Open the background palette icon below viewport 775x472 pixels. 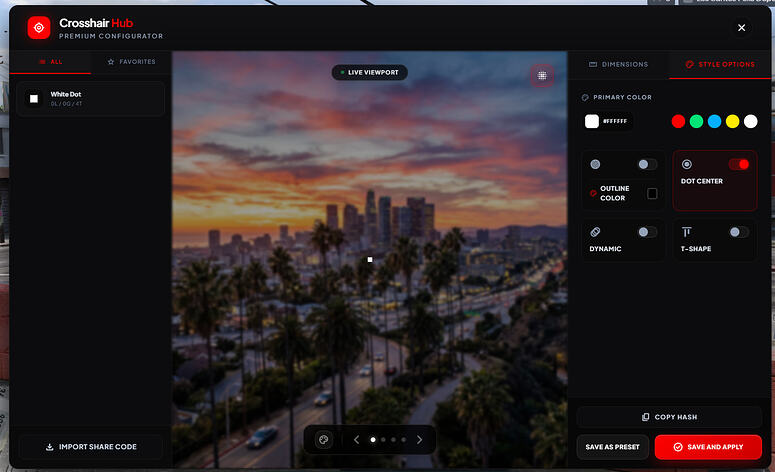pyautogui.click(x=324, y=439)
